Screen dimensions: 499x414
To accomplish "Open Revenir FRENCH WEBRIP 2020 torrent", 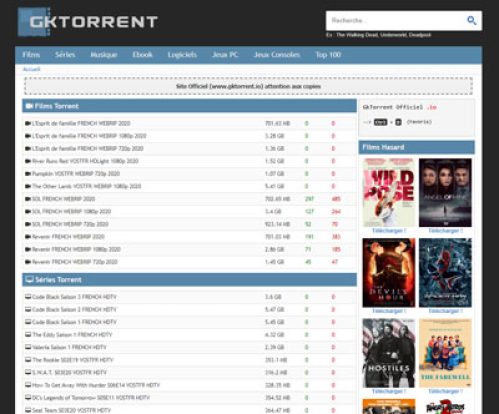I will [68, 237].
